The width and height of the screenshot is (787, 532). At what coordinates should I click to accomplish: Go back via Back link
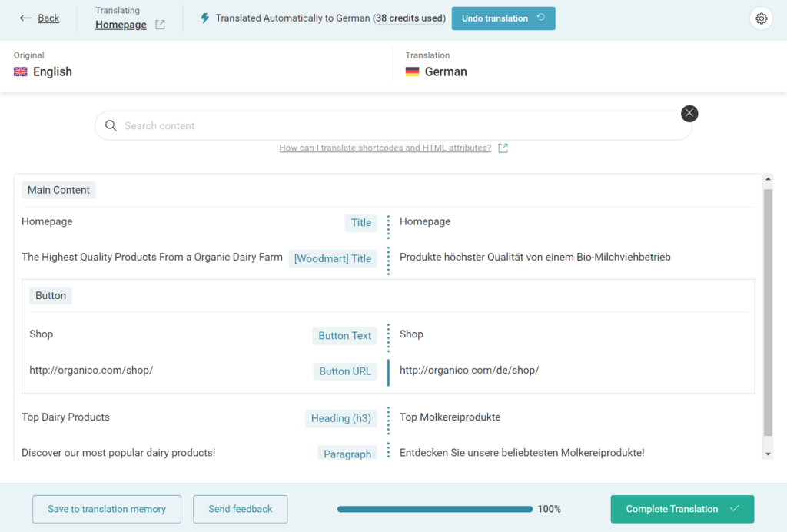[x=48, y=18]
